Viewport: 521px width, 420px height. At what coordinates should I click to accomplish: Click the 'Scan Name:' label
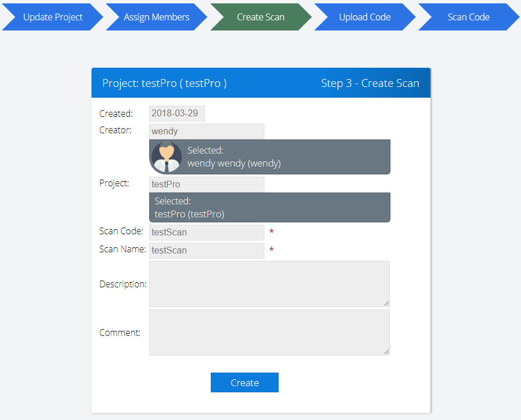tap(123, 249)
